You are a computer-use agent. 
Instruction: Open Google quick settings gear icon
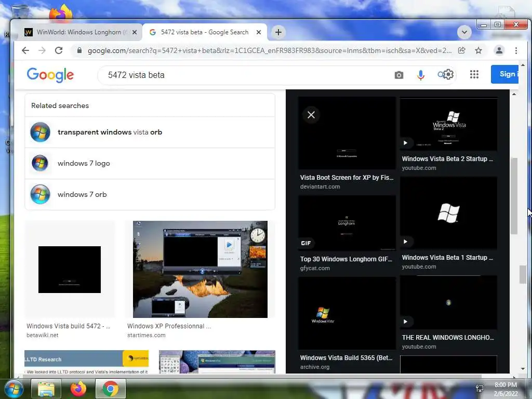(x=448, y=74)
